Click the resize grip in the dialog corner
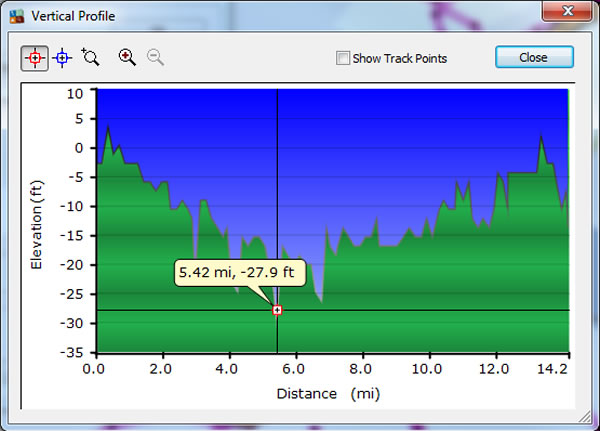The width and height of the screenshot is (600, 431). pos(584,416)
